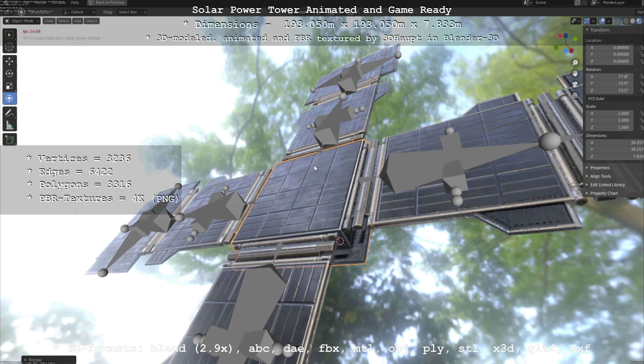Enable wireframe viewport shading
The height and width of the screenshot is (364, 644).
626,21
